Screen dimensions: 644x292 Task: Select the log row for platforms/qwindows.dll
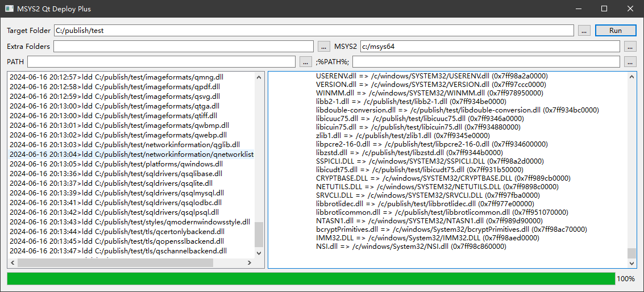(x=131, y=164)
